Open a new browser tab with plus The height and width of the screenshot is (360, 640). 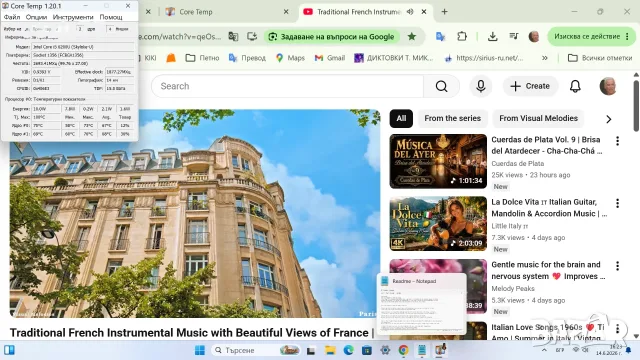point(444,12)
